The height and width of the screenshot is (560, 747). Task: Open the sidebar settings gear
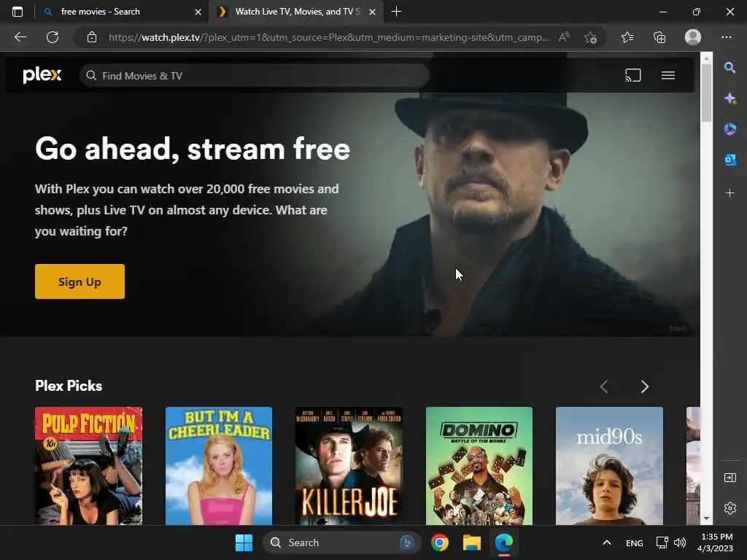(729, 508)
